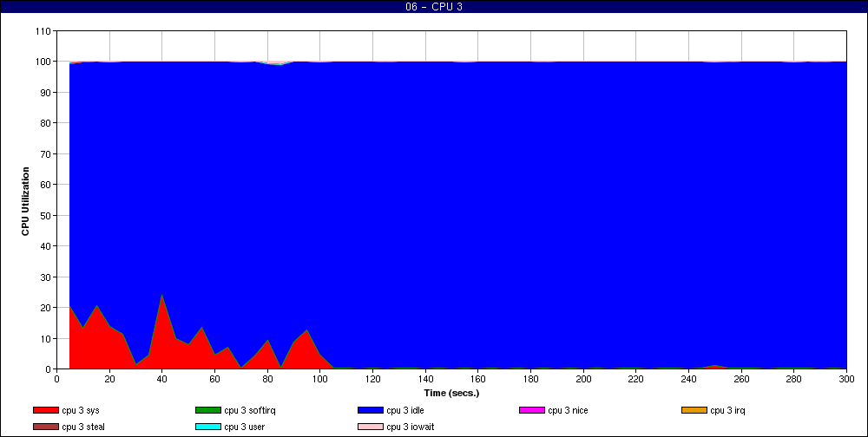Click the 'cpu 3 steal' legend label

coord(83,427)
